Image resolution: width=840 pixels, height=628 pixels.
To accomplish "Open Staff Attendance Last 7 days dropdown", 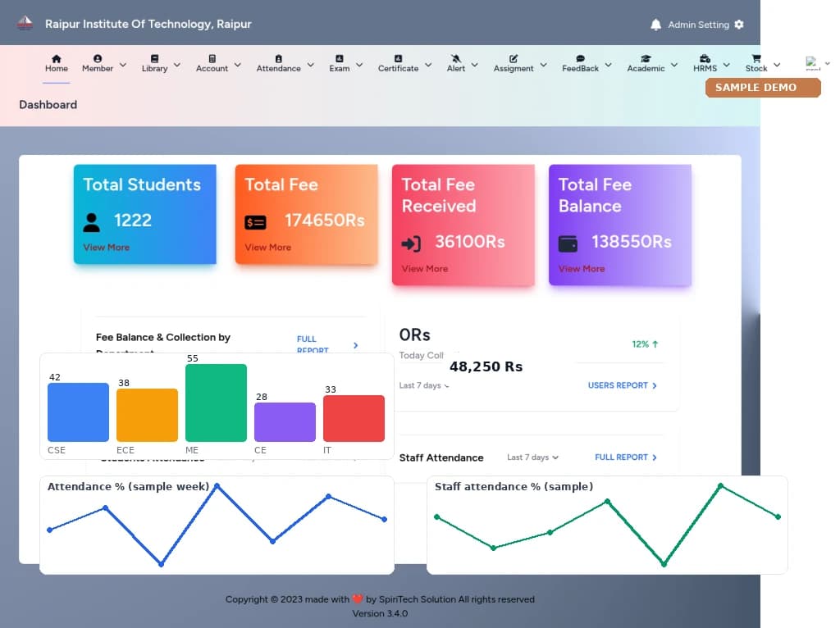I will click(532, 457).
